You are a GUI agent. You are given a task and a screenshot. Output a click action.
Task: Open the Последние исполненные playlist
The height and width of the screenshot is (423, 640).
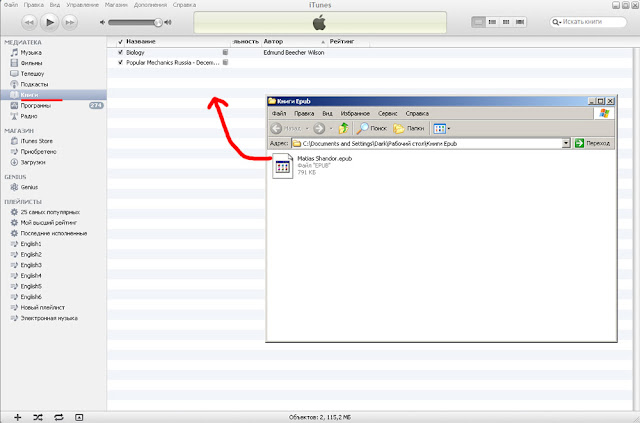click(53, 234)
